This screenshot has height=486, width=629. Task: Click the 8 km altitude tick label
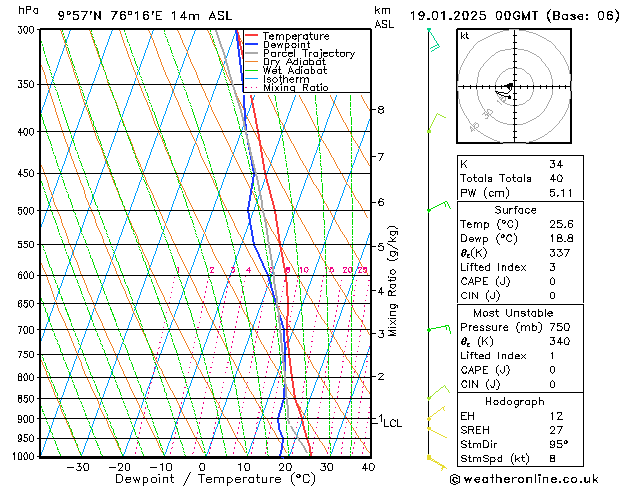(381, 109)
